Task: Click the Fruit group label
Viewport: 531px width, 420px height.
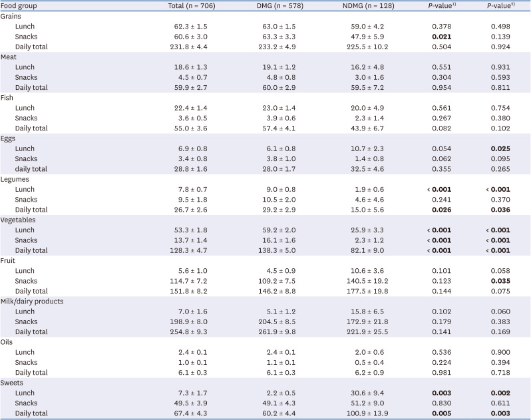Action: [9, 261]
